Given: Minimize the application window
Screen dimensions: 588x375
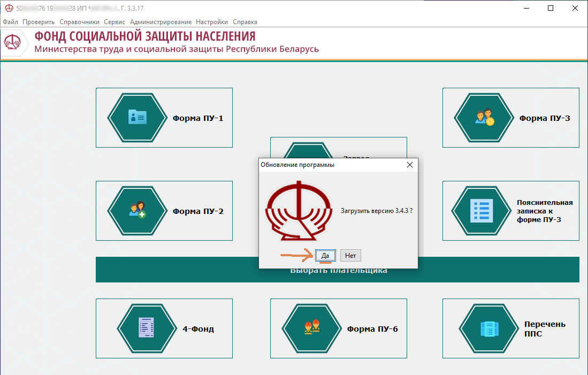Looking at the screenshot, I should tap(526, 8).
